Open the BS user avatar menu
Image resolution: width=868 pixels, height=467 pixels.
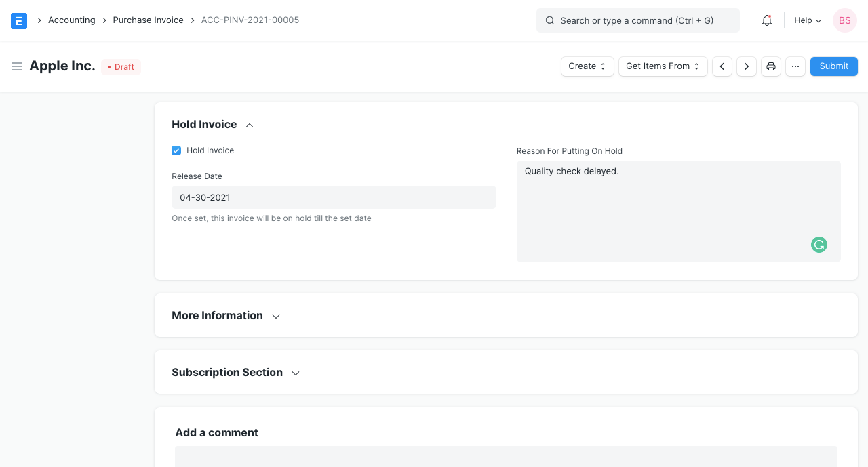point(844,20)
